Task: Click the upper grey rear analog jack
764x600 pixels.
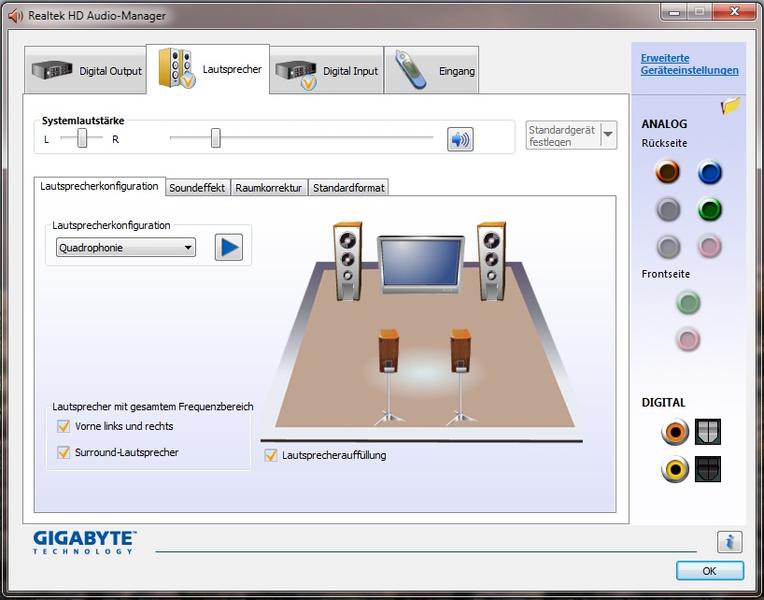Action: tap(668, 210)
